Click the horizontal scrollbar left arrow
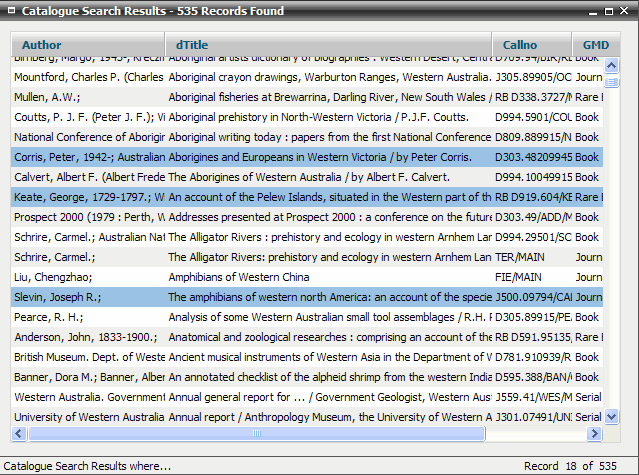 [19, 434]
